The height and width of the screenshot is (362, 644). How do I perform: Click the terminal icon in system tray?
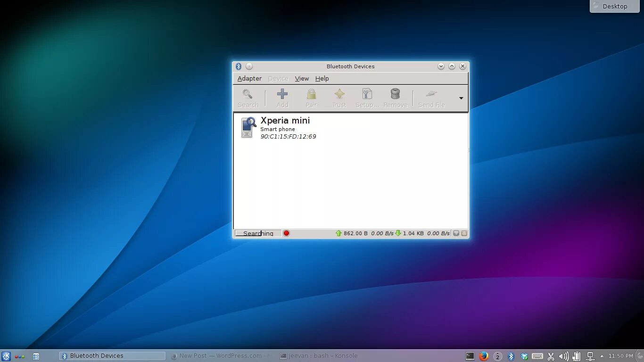(470, 356)
